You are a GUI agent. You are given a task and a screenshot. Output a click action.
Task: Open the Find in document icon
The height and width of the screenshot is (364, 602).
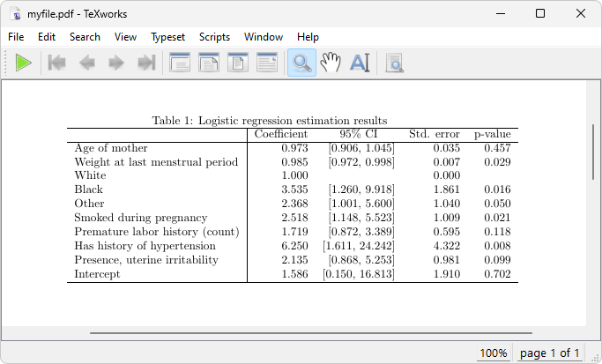coord(395,63)
